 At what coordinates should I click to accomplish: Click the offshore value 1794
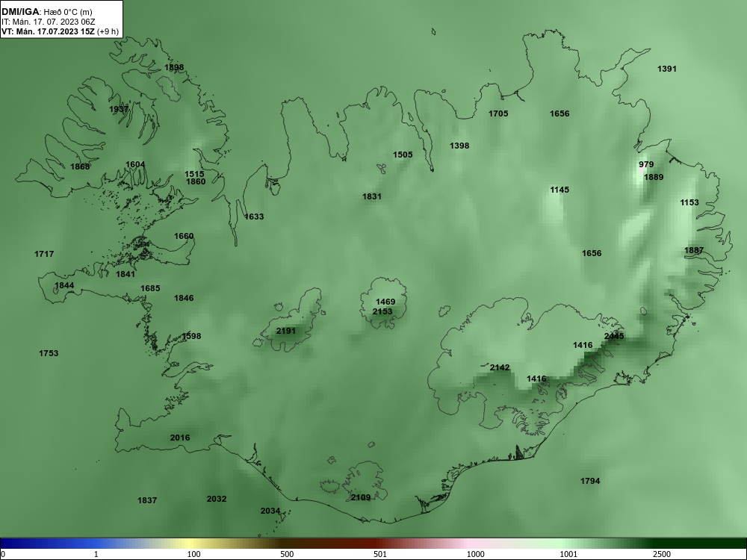coord(590,481)
